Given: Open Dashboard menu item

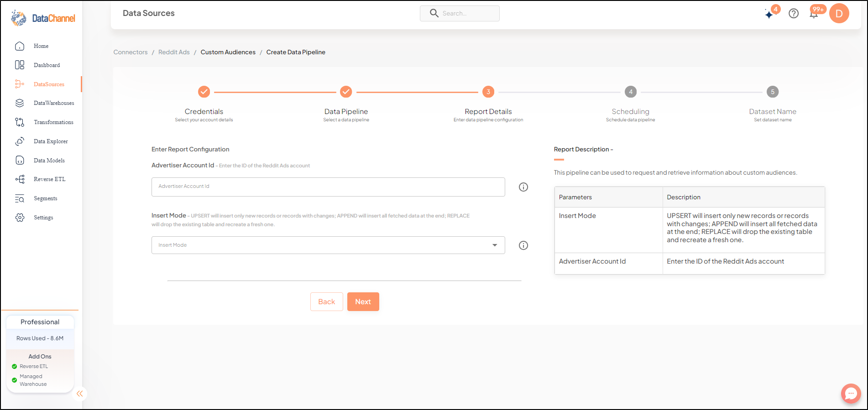Looking at the screenshot, I should [47, 65].
